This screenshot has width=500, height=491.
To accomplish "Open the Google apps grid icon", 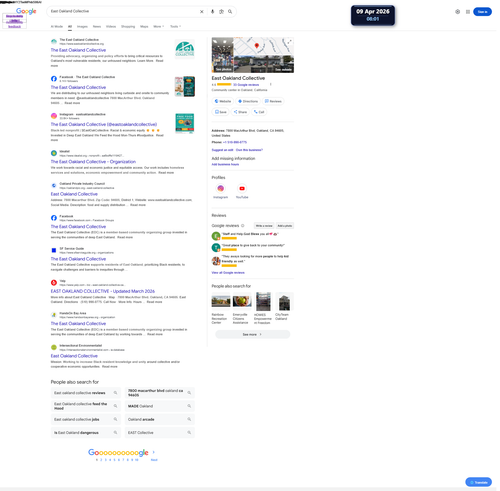I will point(468,12).
